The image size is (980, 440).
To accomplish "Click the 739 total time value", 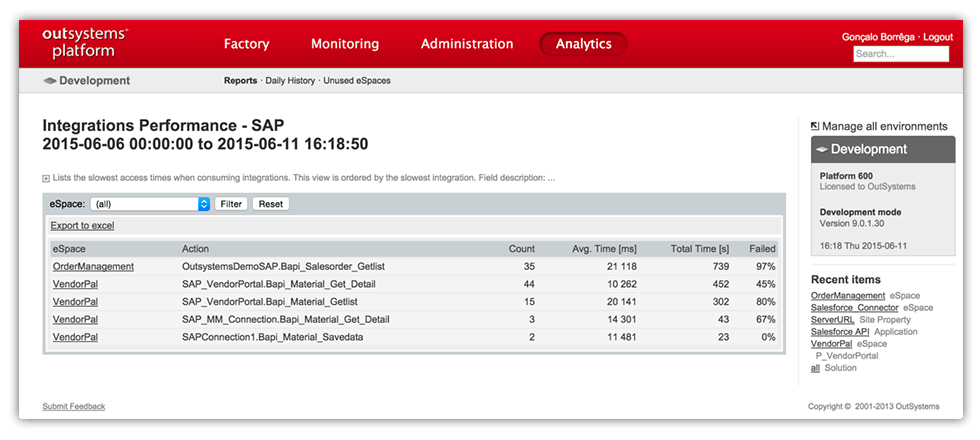I will tap(721, 266).
